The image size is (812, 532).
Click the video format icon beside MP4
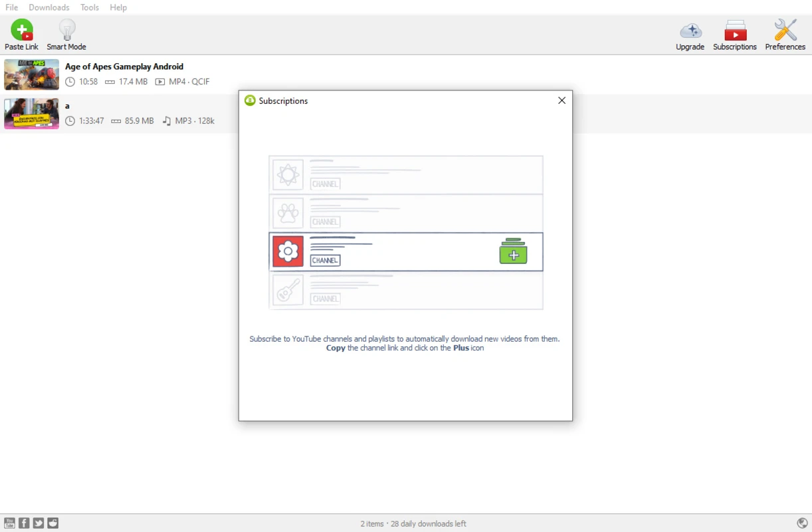click(160, 82)
